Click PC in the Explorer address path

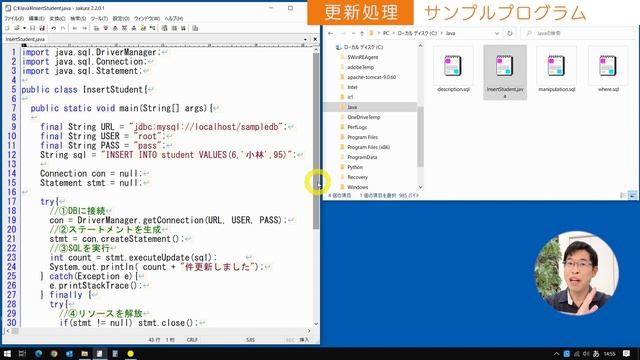click(386, 33)
